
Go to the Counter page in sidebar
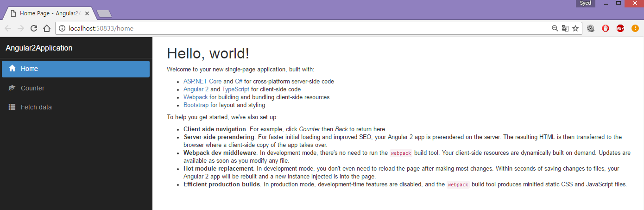tap(76, 88)
